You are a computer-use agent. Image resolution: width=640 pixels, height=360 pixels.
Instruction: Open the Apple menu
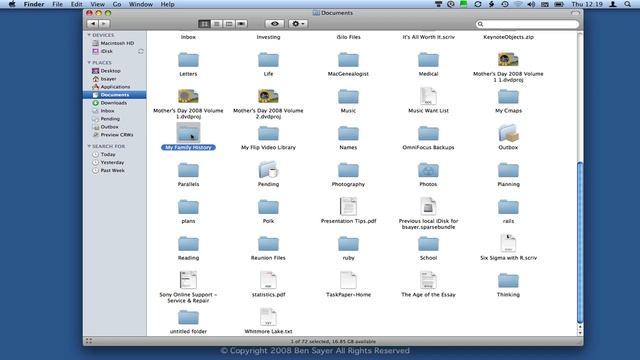point(12,4)
